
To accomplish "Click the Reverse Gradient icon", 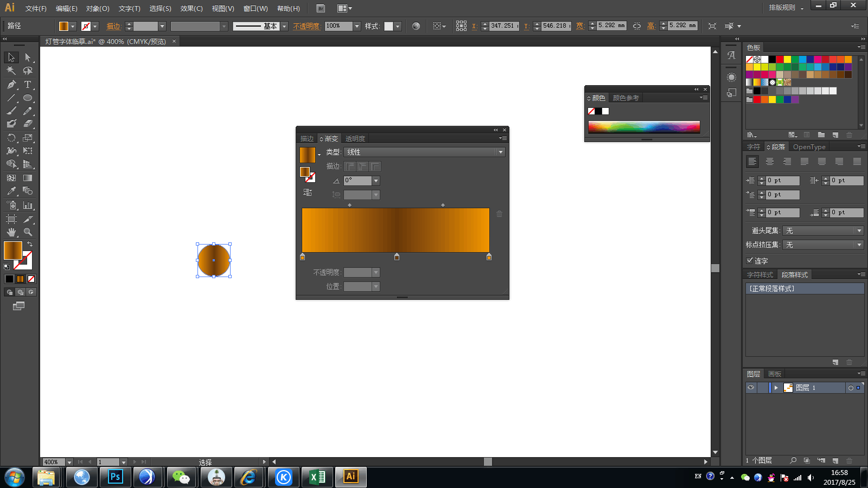I will pyautogui.click(x=308, y=192).
